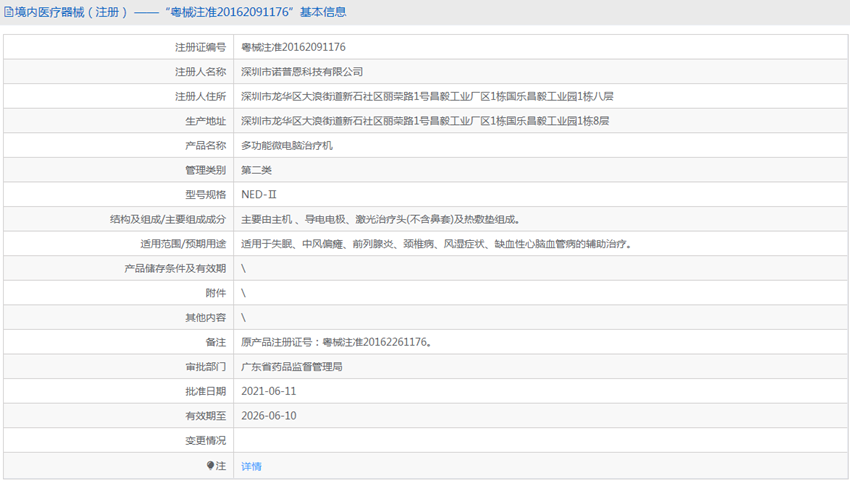Click the remark 原产品注册证号 value
The height and width of the screenshot is (480, 850).
coord(336,342)
